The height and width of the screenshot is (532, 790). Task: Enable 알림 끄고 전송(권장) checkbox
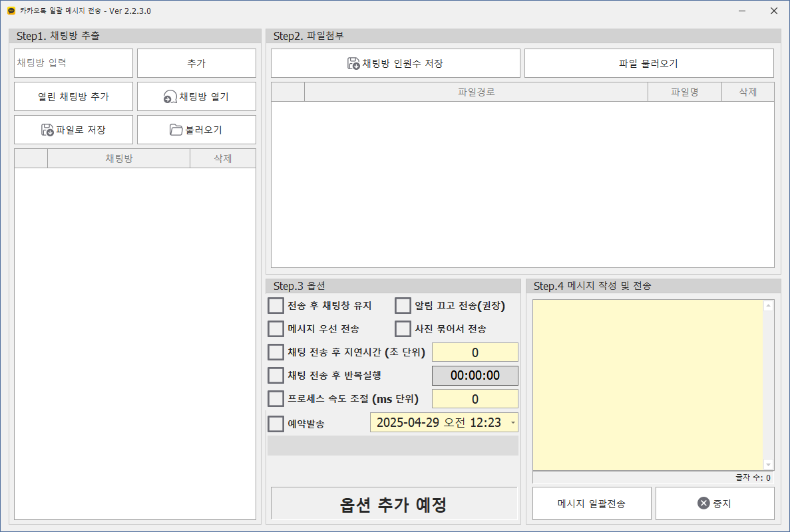pyautogui.click(x=403, y=305)
